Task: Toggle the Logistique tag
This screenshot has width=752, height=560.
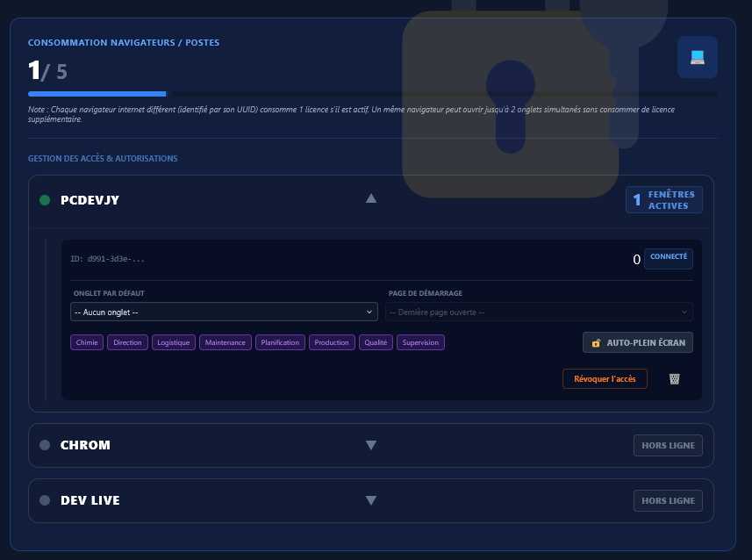Action: pyautogui.click(x=174, y=342)
